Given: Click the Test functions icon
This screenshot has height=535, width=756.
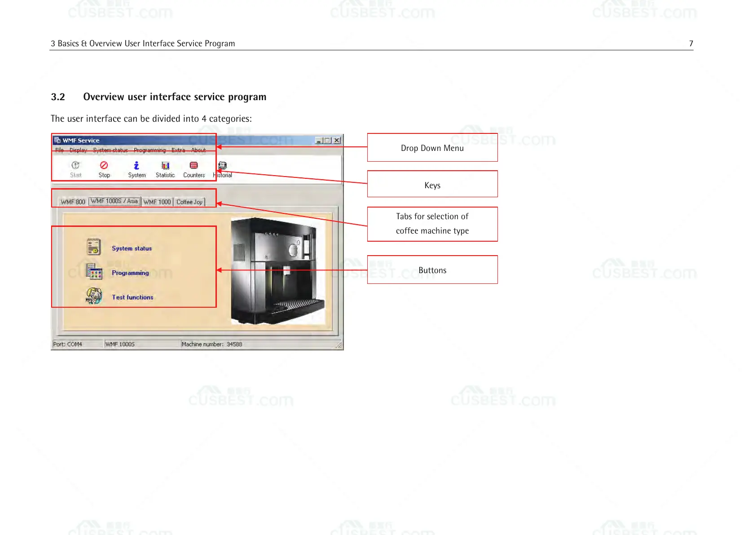Looking at the screenshot, I should tap(94, 296).
